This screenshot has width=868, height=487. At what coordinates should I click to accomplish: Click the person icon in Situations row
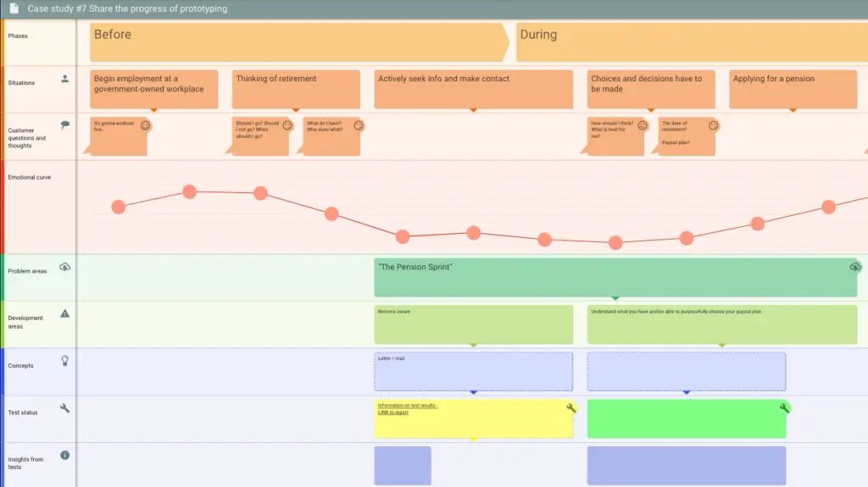pyautogui.click(x=64, y=79)
